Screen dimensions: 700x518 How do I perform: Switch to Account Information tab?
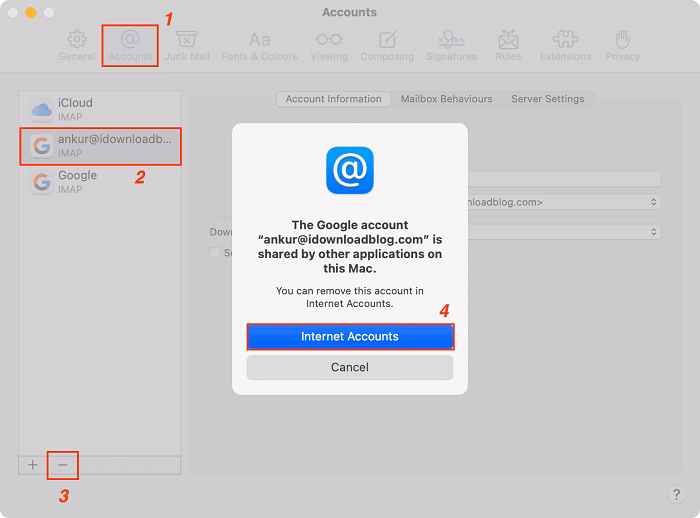pyautogui.click(x=333, y=99)
